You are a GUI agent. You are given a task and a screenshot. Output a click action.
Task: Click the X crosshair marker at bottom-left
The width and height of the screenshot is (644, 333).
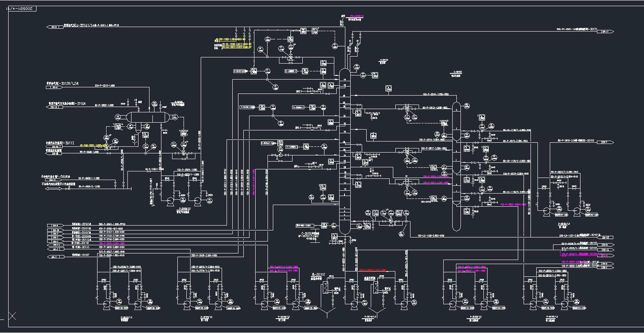(12, 316)
